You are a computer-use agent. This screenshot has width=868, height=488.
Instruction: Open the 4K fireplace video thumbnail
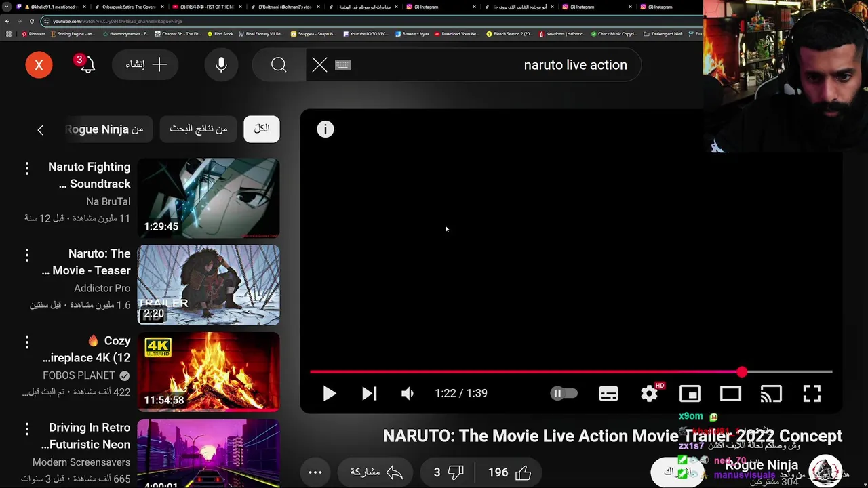[x=209, y=372]
